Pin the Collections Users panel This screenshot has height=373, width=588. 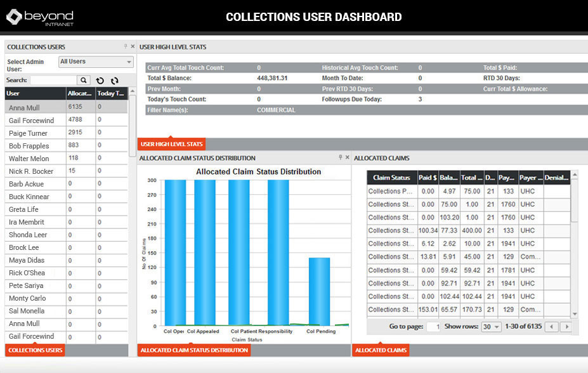126,46
